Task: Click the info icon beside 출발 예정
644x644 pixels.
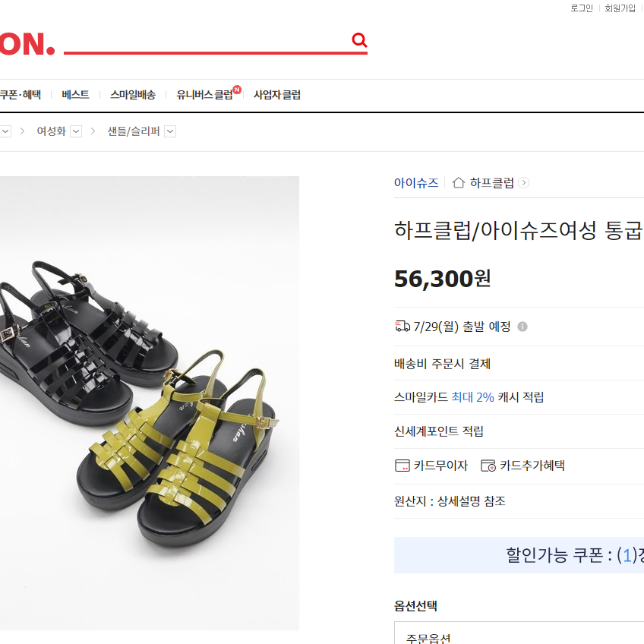Action: click(522, 327)
